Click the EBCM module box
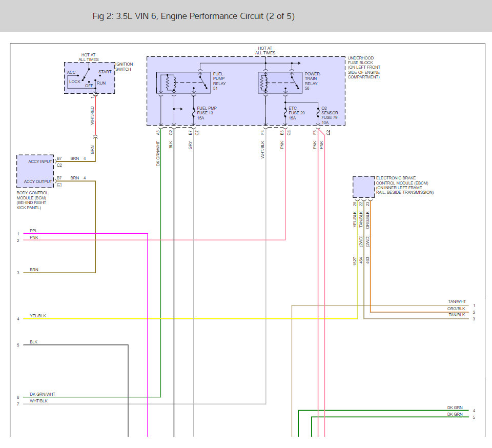Image resolution: width=492 pixels, height=448 pixels. [x=363, y=187]
